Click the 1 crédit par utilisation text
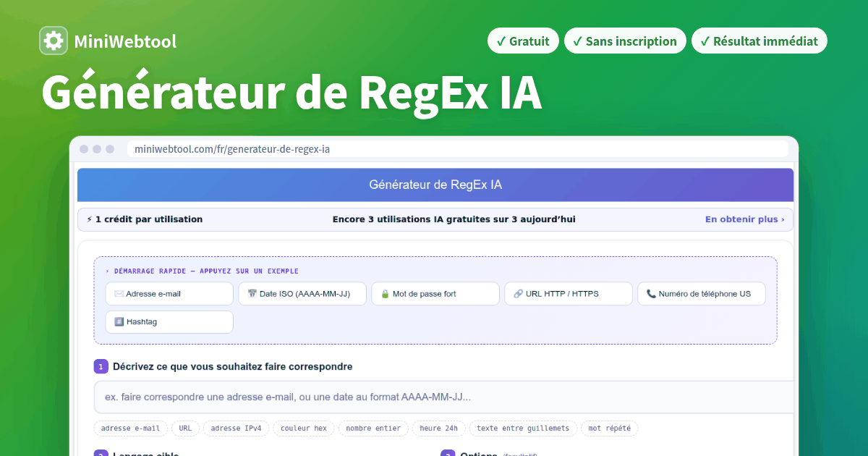The image size is (868, 456). 144,219
